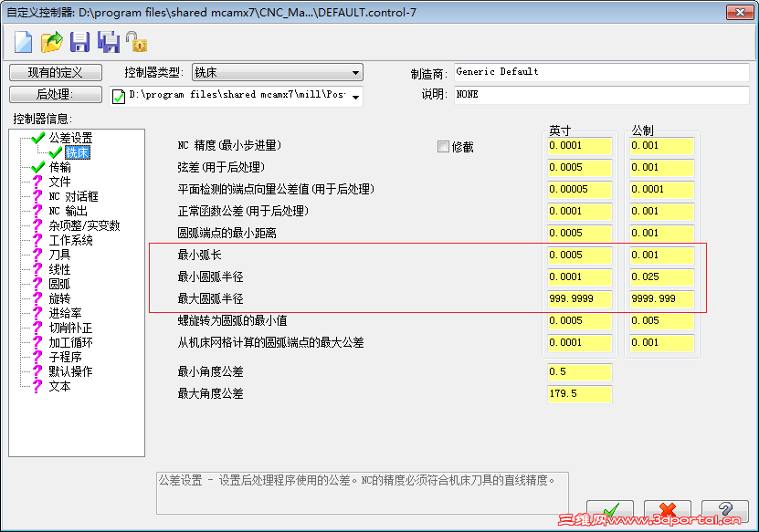Click the inch 最小圆弧半径 field
This screenshot has width=759, height=532.
(x=579, y=277)
